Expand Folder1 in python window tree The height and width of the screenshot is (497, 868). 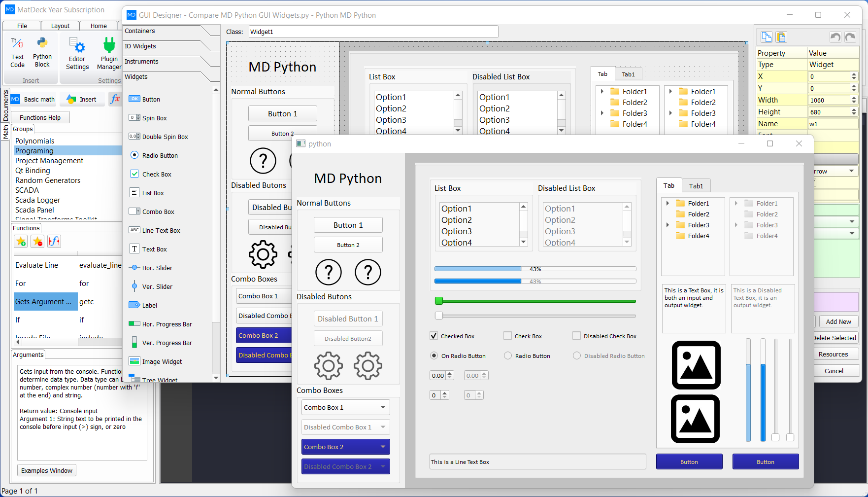[x=668, y=203]
